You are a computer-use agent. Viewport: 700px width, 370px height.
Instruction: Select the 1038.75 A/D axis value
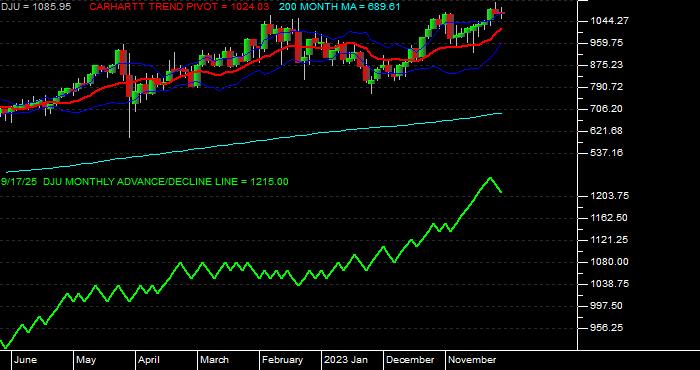(609, 284)
